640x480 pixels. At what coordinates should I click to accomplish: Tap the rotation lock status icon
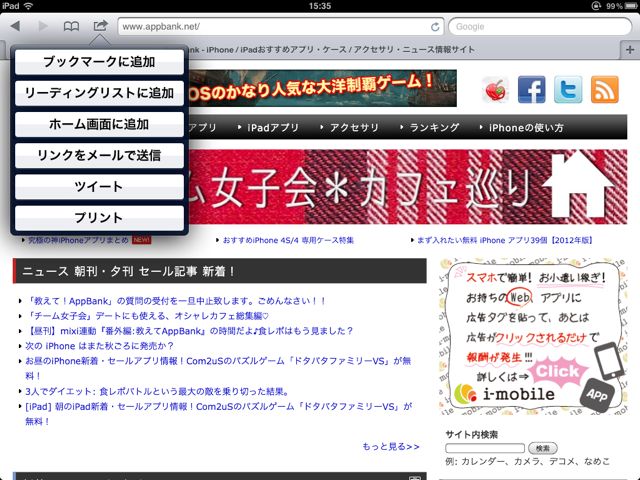(x=596, y=6)
